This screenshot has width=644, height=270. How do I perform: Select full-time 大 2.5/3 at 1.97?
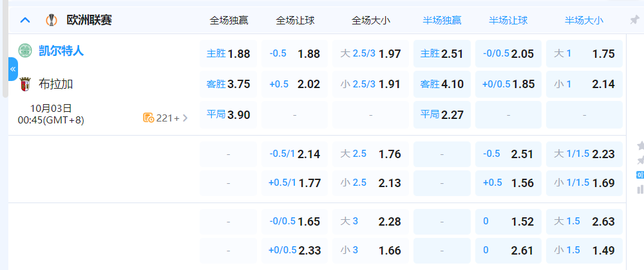click(x=371, y=54)
